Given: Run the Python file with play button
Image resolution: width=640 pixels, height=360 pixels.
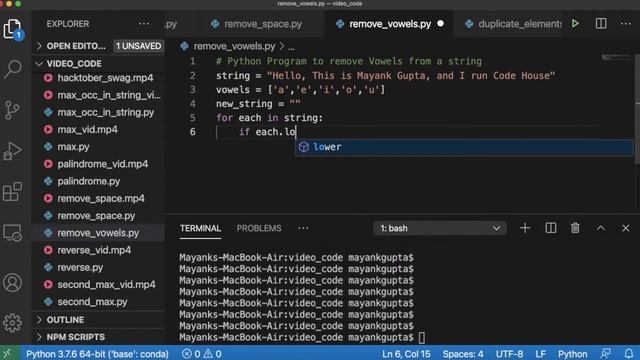Looking at the screenshot, I should point(575,24).
